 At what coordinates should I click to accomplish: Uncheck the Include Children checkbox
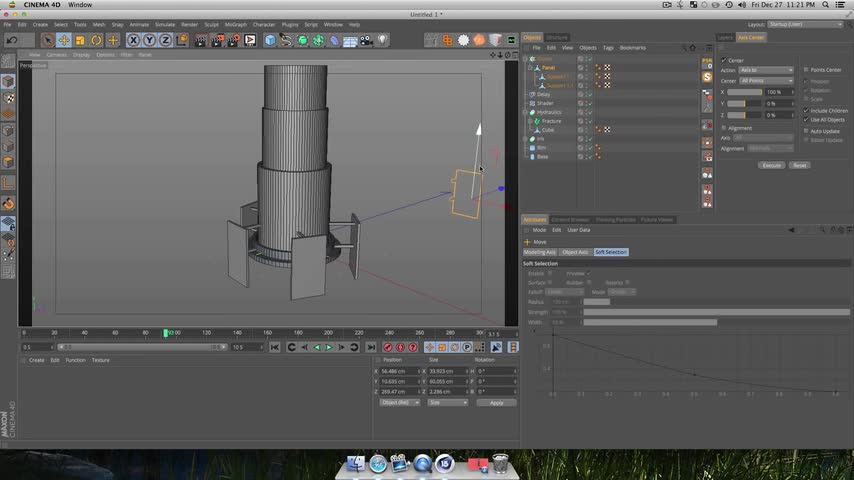pyautogui.click(x=807, y=111)
